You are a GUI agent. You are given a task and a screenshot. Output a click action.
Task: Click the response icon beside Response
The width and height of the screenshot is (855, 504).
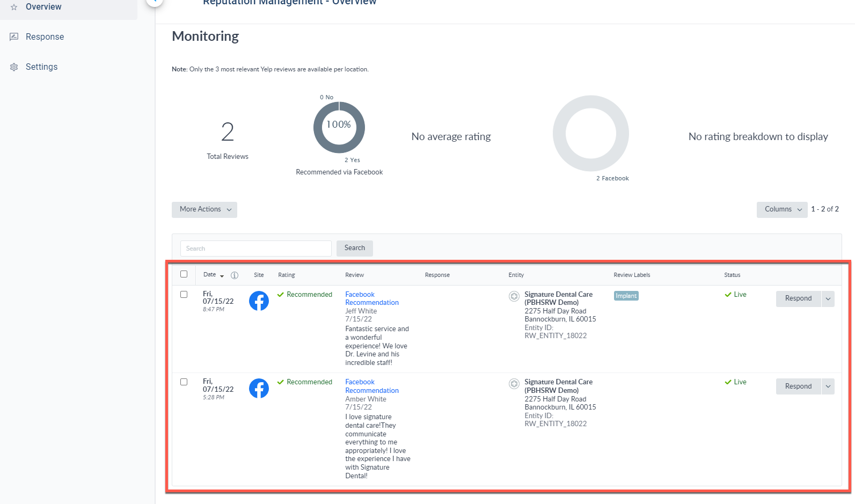pyautogui.click(x=14, y=36)
